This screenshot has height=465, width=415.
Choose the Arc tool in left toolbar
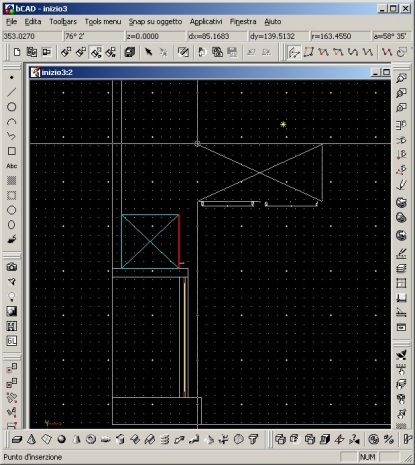click(x=12, y=122)
